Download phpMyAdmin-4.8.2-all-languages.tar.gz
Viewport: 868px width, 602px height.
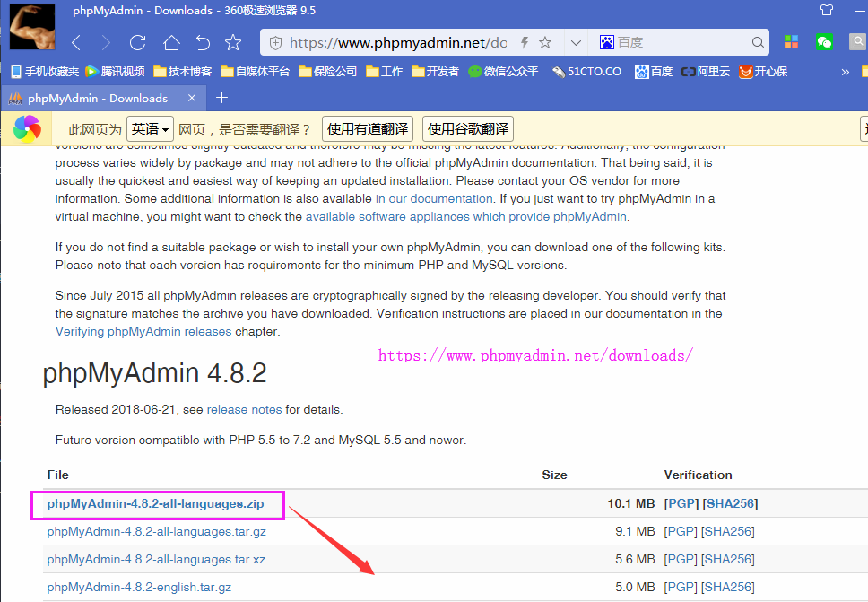pyautogui.click(x=157, y=532)
